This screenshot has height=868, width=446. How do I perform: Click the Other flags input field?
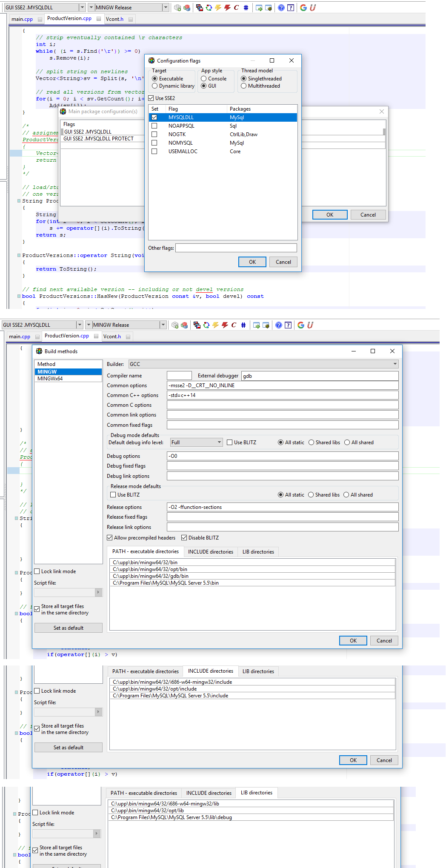pyautogui.click(x=236, y=248)
